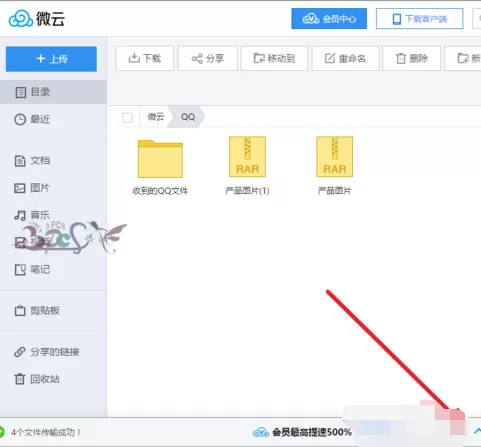Click the QQ breadcrumb segment

coord(188,117)
